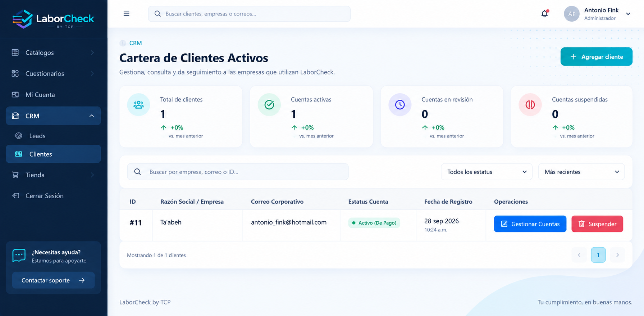This screenshot has width=644, height=316.
Task: Click the previous page arrow
Action: tap(579, 255)
